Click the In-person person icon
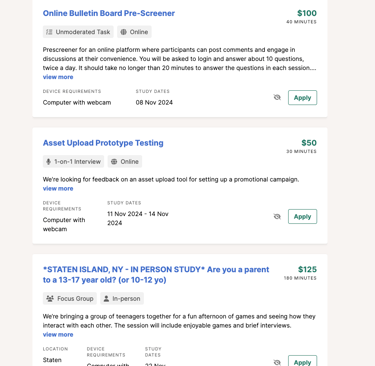Viewport: 375px width, 366px height. (106, 299)
